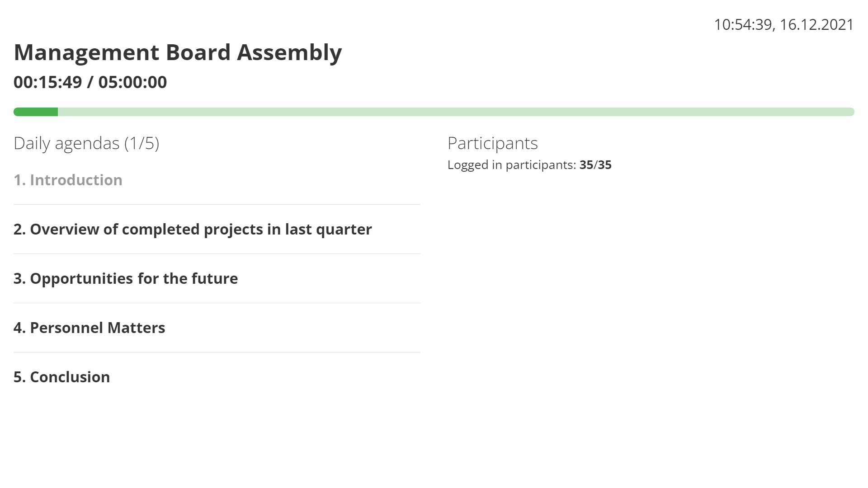This screenshot has height=488, width=868.
Task: Click the 16.12.2021 date text
Action: pos(817,24)
